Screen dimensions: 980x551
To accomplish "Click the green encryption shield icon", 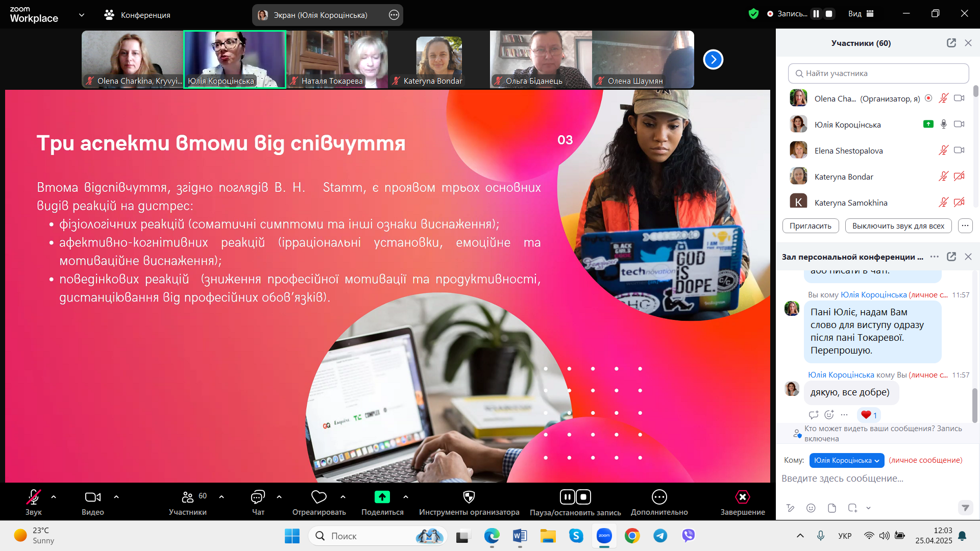I will pos(753,14).
